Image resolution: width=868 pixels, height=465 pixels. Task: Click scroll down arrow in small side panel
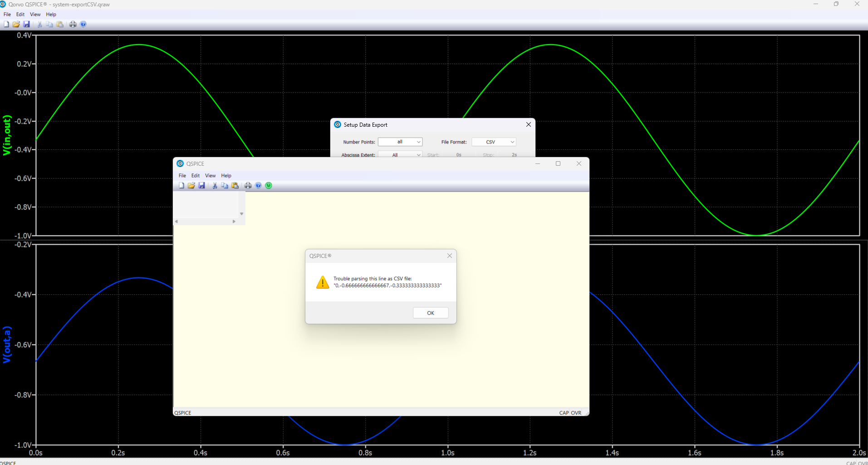click(x=242, y=214)
